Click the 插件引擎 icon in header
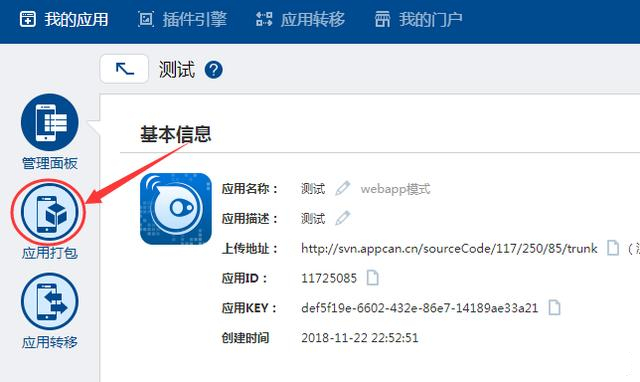 pos(146,19)
